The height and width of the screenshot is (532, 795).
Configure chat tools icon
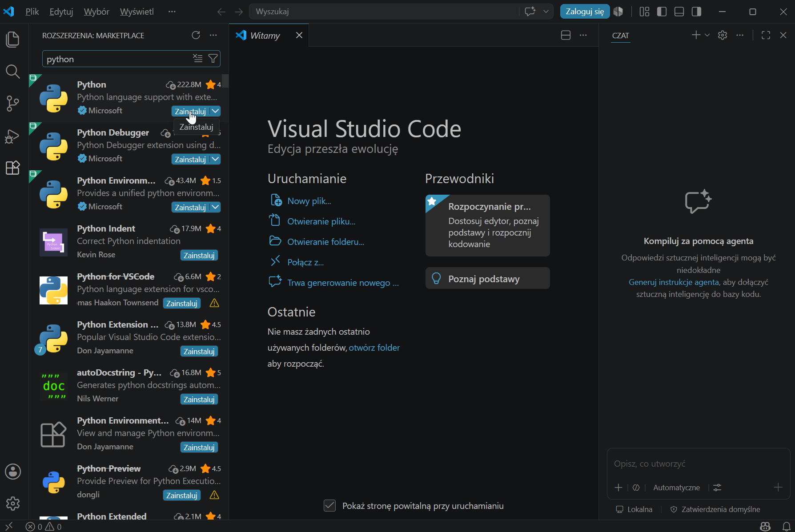pos(717,488)
